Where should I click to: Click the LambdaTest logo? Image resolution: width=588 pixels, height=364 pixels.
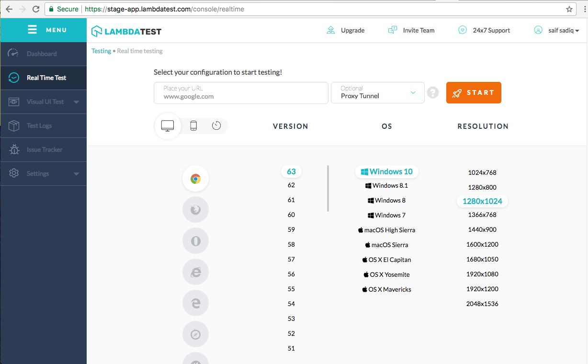click(x=126, y=32)
